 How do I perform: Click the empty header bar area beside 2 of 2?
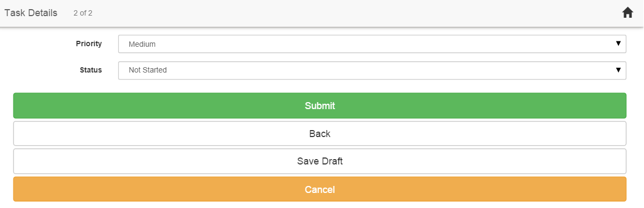point(353,13)
